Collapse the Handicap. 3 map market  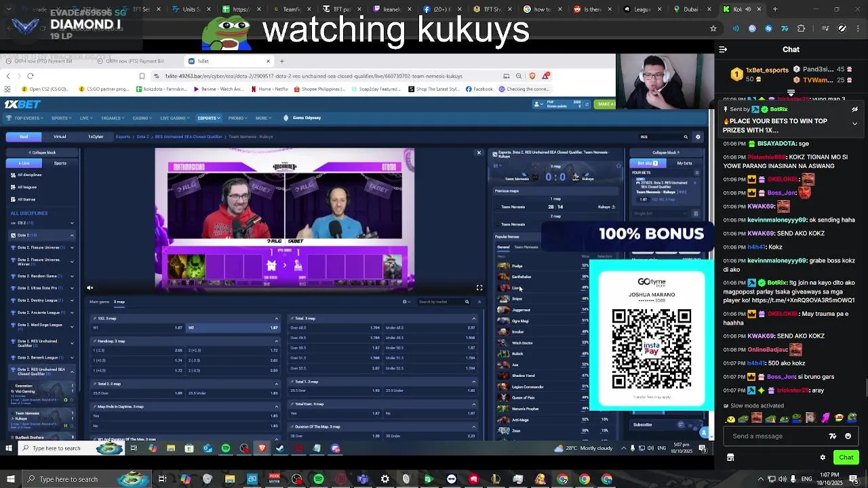pyautogui.click(x=276, y=341)
